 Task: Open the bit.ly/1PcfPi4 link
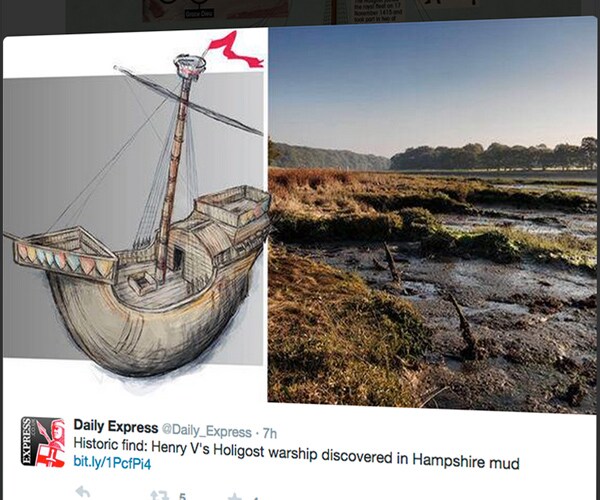pyautogui.click(x=112, y=463)
